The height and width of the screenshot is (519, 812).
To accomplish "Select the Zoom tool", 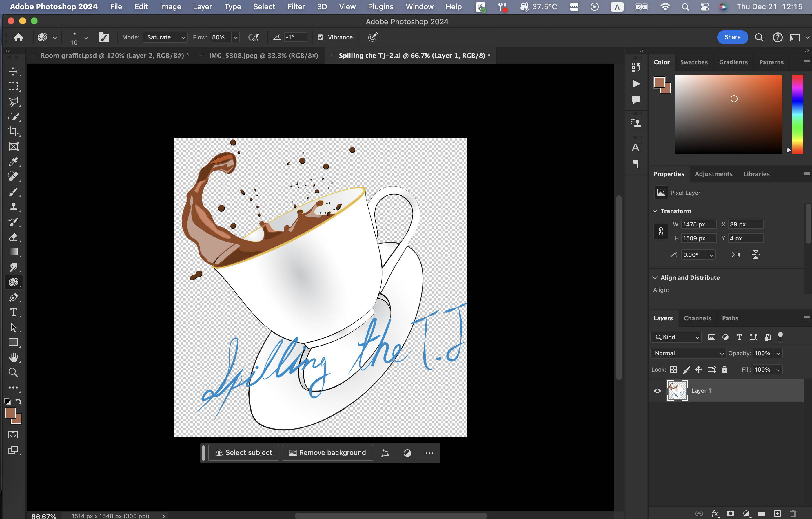I will (13, 372).
